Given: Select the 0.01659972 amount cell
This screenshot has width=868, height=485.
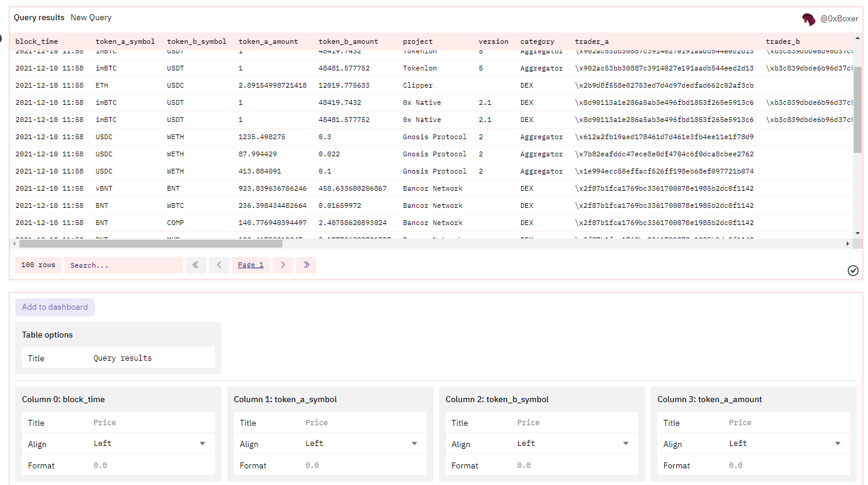Looking at the screenshot, I should point(340,205).
